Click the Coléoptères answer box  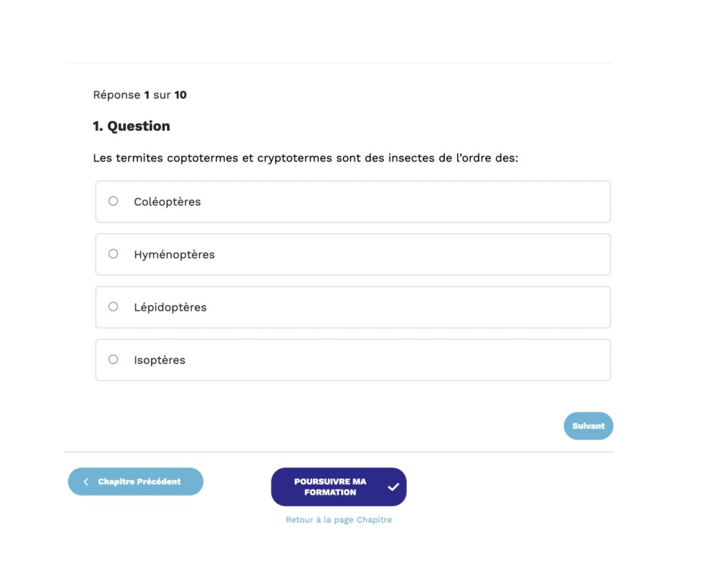click(352, 201)
